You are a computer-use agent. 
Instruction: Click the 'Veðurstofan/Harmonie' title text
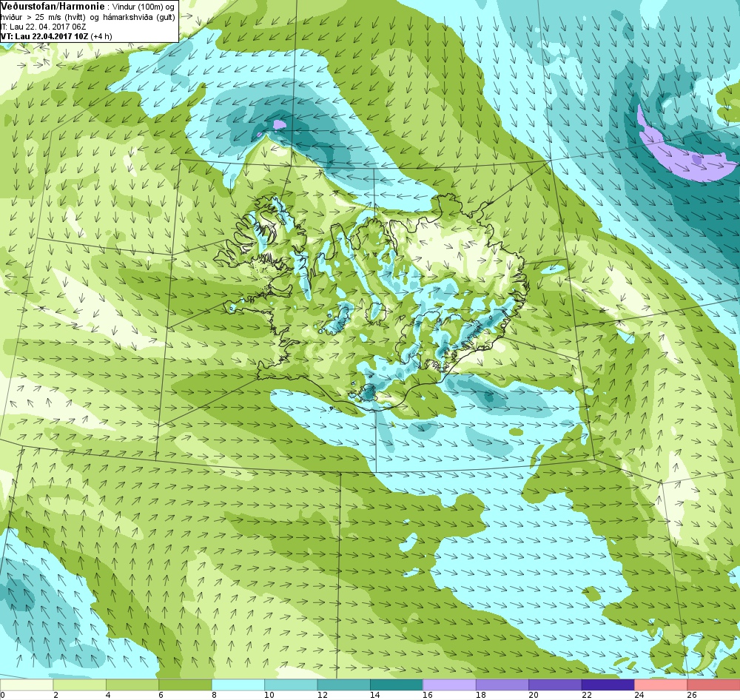coord(52,7)
